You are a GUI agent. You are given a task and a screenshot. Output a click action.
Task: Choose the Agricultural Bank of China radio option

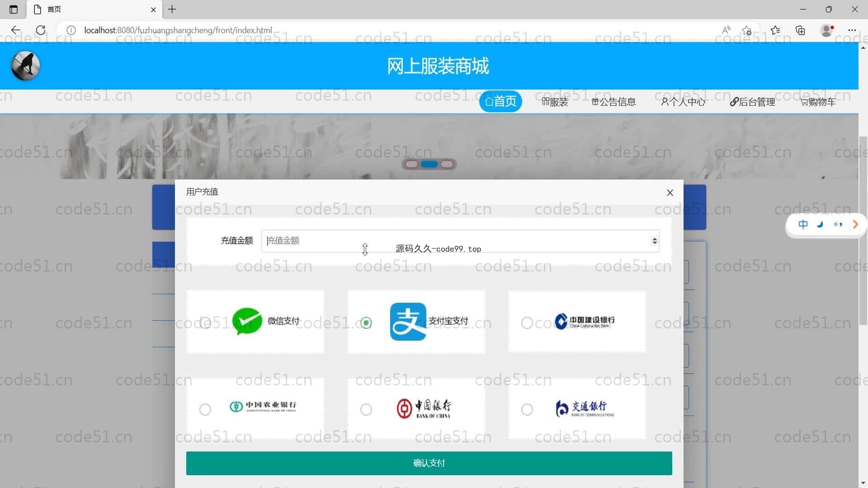205,409
